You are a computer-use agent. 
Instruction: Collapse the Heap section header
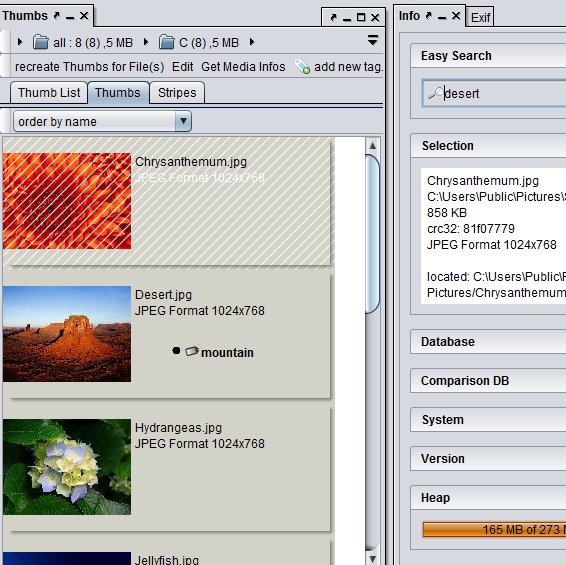click(x=488, y=497)
